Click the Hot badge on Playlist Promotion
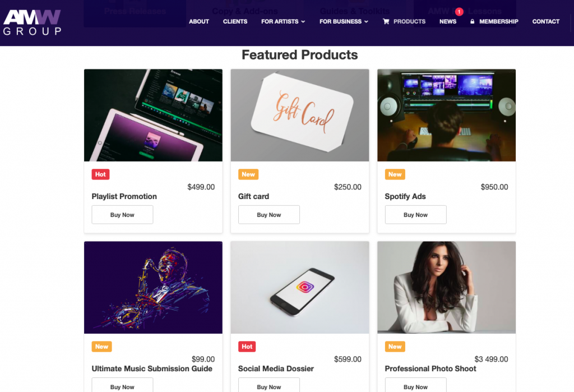574x392 pixels. (x=100, y=174)
